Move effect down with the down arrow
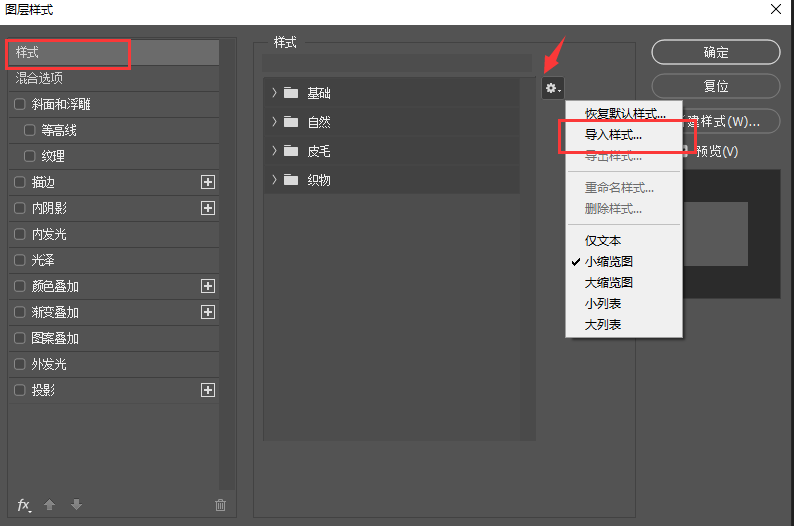The image size is (794, 526). coord(76,504)
